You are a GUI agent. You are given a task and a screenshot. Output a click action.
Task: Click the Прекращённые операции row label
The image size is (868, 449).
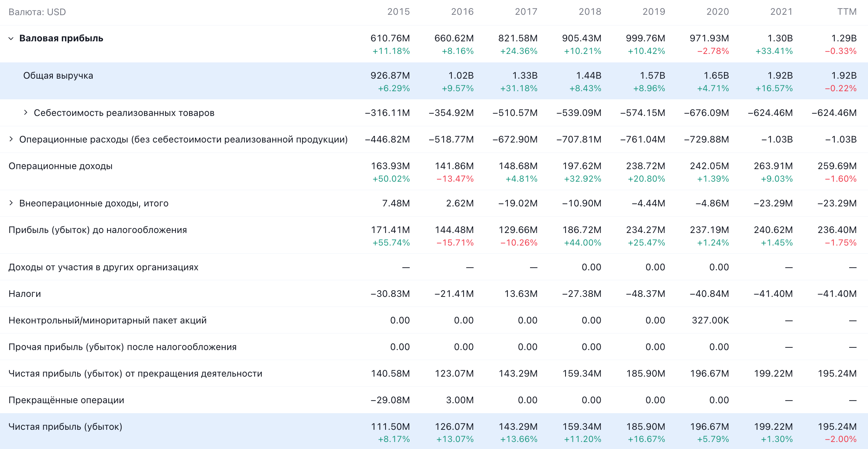pos(66,400)
